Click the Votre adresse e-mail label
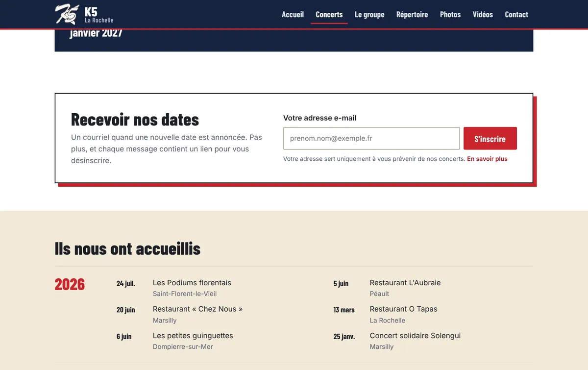 pyautogui.click(x=319, y=118)
